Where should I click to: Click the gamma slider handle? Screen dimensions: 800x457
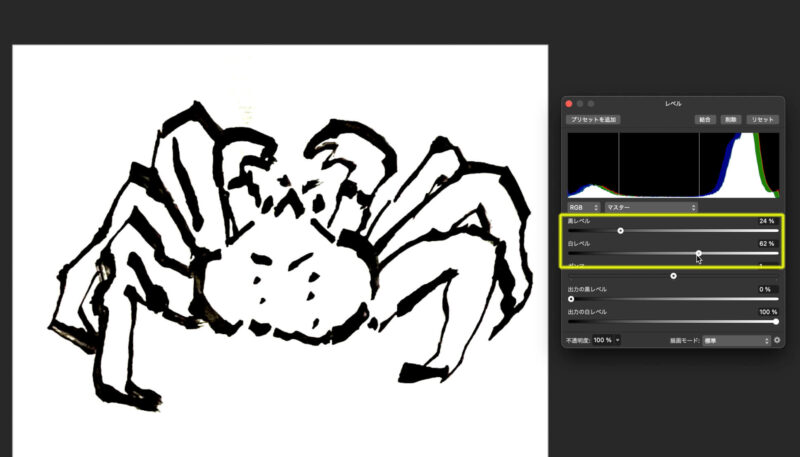pyautogui.click(x=673, y=275)
